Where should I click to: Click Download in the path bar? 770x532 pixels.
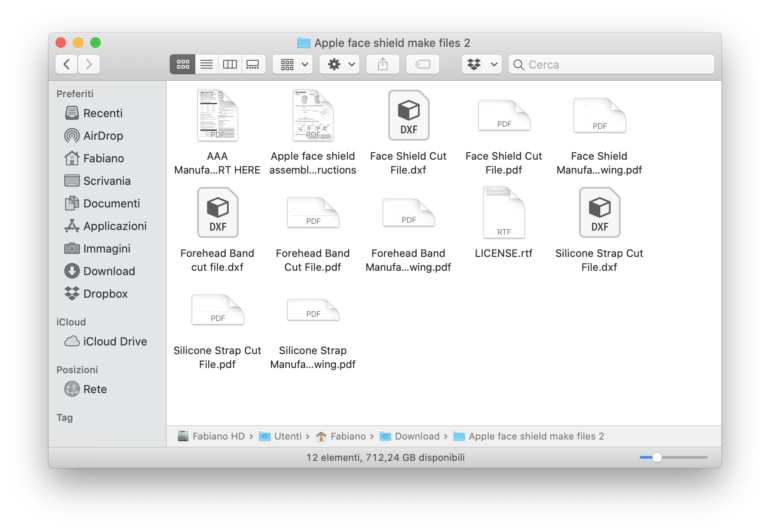416,436
